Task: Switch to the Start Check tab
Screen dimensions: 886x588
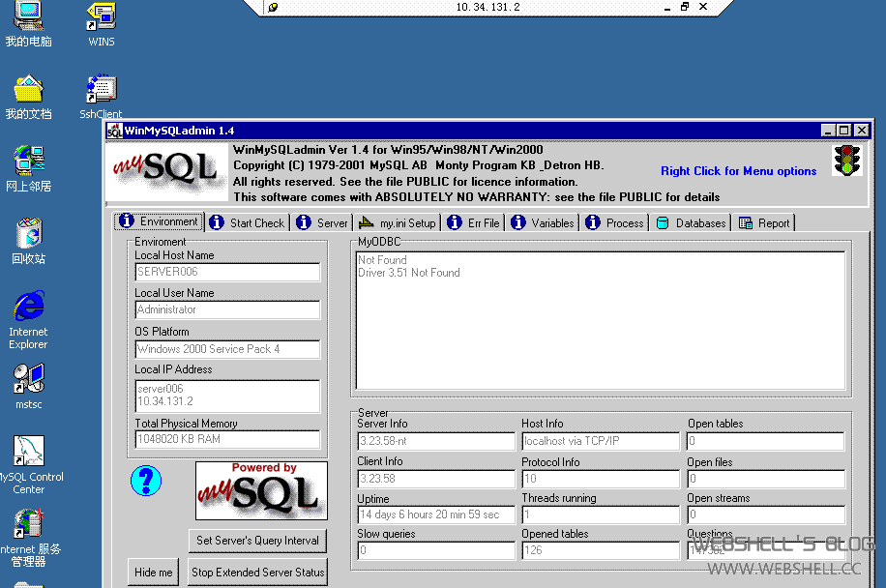Action: click(248, 223)
